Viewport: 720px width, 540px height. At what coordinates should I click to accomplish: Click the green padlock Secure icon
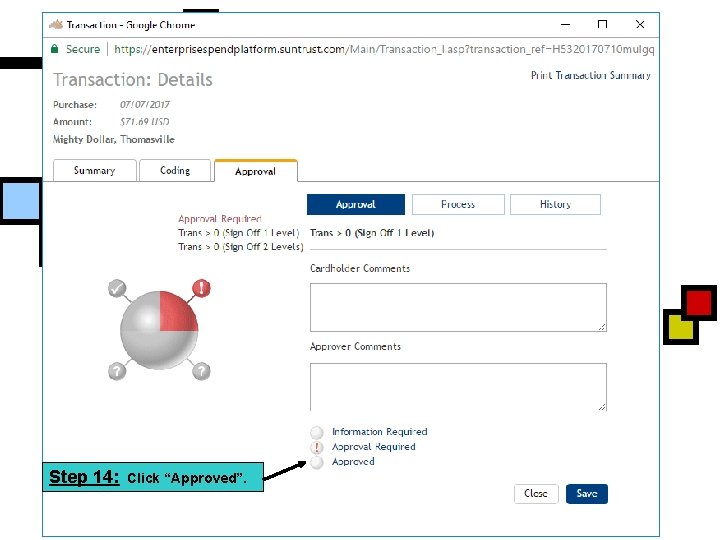pos(54,49)
